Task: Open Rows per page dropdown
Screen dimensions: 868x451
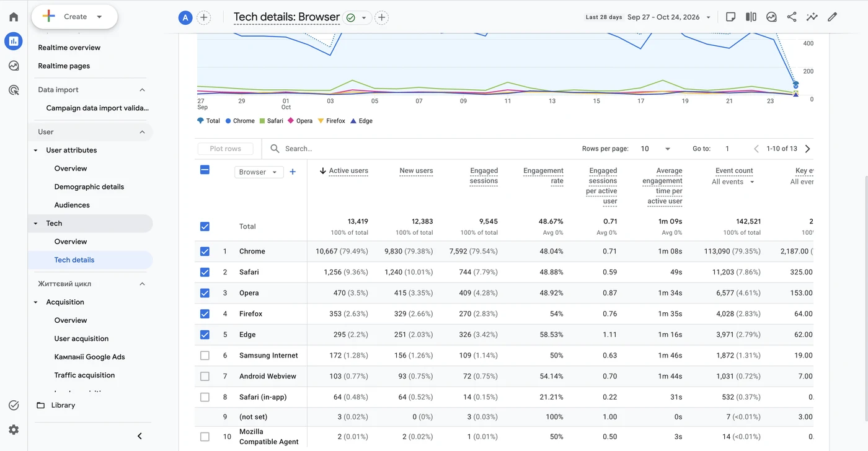Action: (655, 149)
